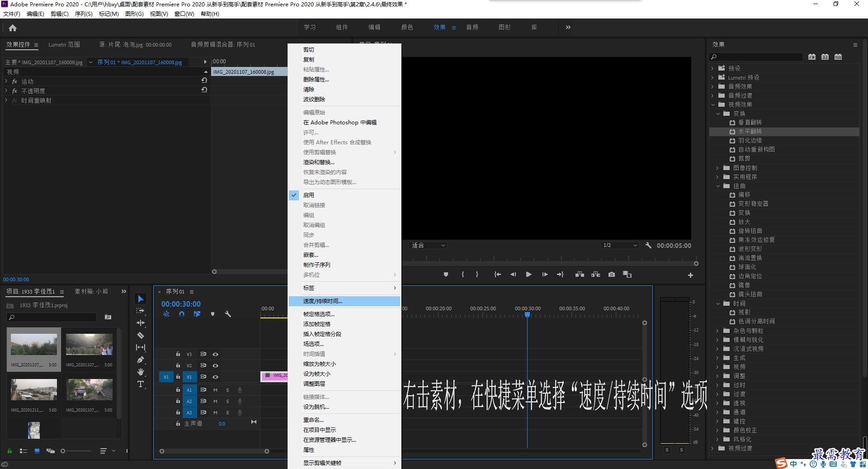The height and width of the screenshot is (469, 868).
Task: Select the Ripple Edit tool
Action: click(x=141, y=323)
